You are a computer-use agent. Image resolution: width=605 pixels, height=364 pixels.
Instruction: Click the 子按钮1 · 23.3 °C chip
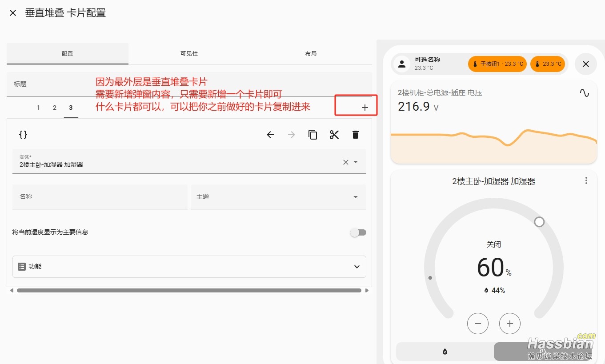coord(497,64)
